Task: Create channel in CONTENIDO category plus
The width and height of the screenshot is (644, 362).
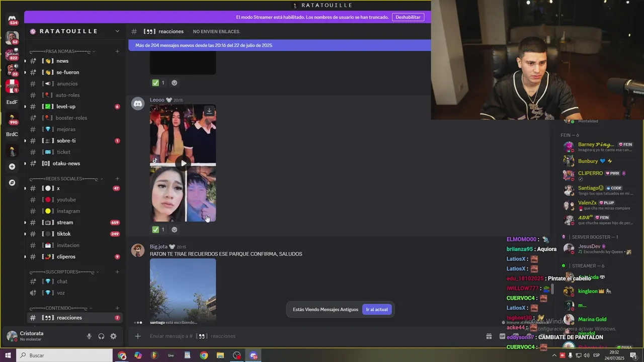Action: [x=117, y=308]
